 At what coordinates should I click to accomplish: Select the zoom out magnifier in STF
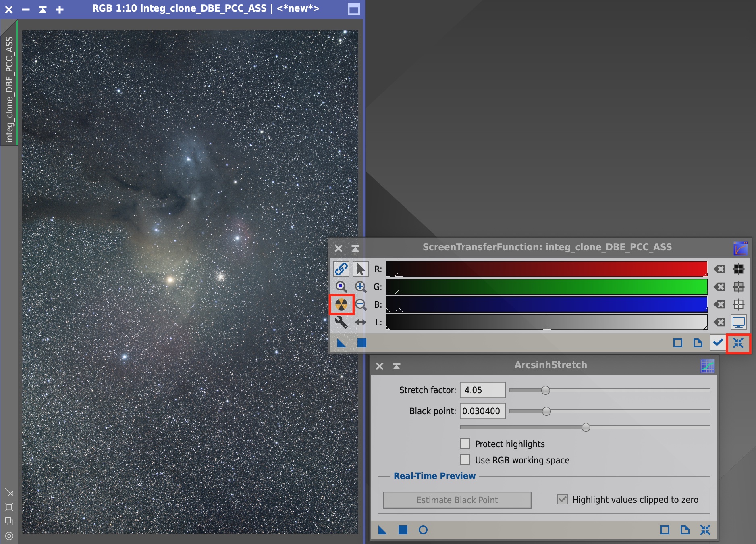(360, 304)
